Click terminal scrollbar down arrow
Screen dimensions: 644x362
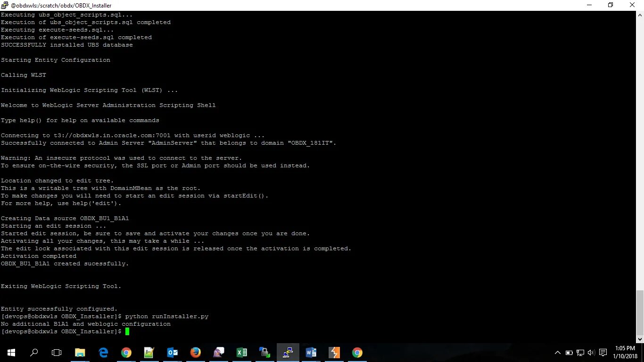tap(640, 339)
